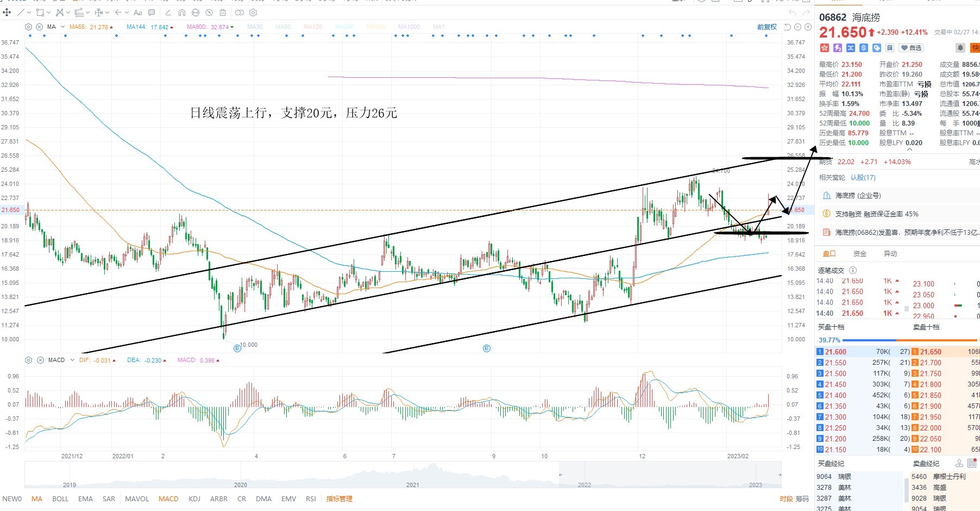Open the 认股(17) warrants link
The width and height of the screenshot is (980, 511).
point(863,178)
